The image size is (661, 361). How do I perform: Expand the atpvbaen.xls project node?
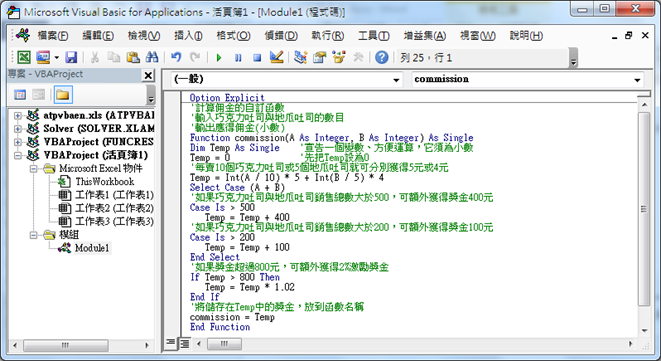tap(18, 115)
